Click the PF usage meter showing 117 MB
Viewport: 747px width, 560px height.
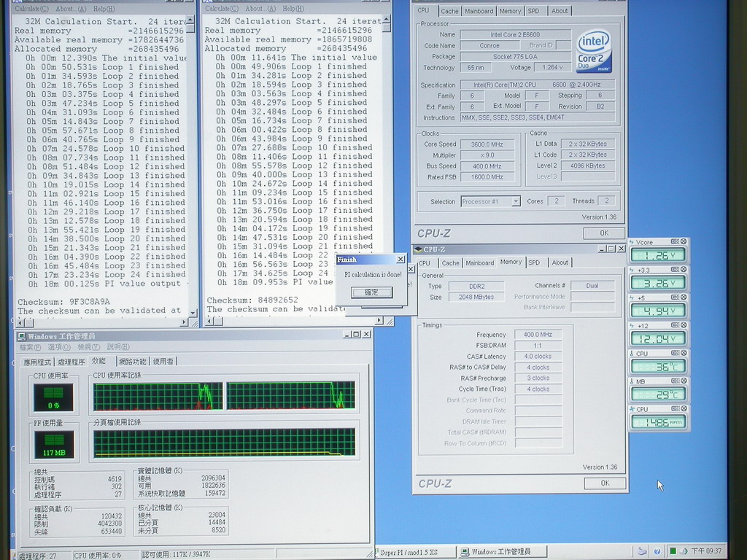[54, 445]
